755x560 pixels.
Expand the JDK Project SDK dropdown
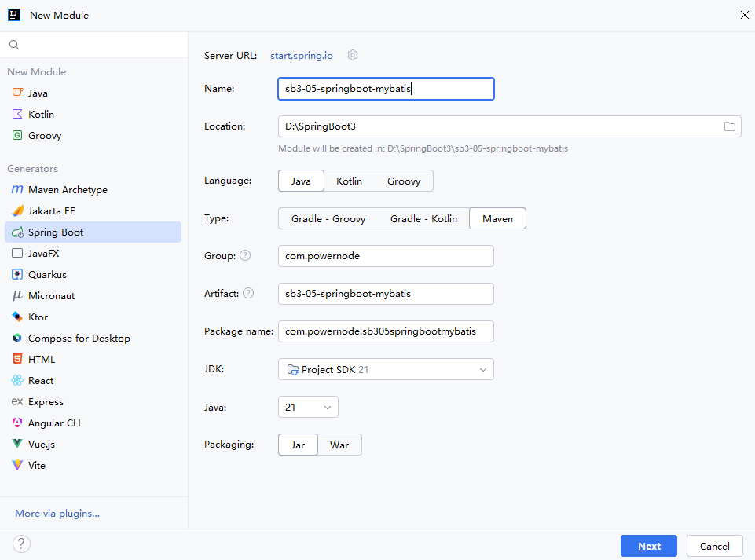(387, 369)
